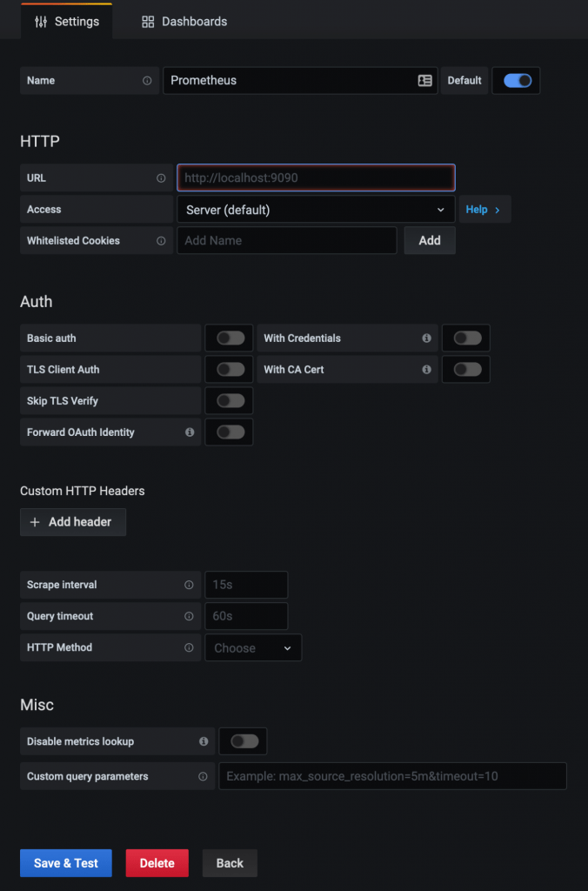Toggle the Default switch on or off
Viewport: 588px width, 891px height.
pyautogui.click(x=516, y=79)
